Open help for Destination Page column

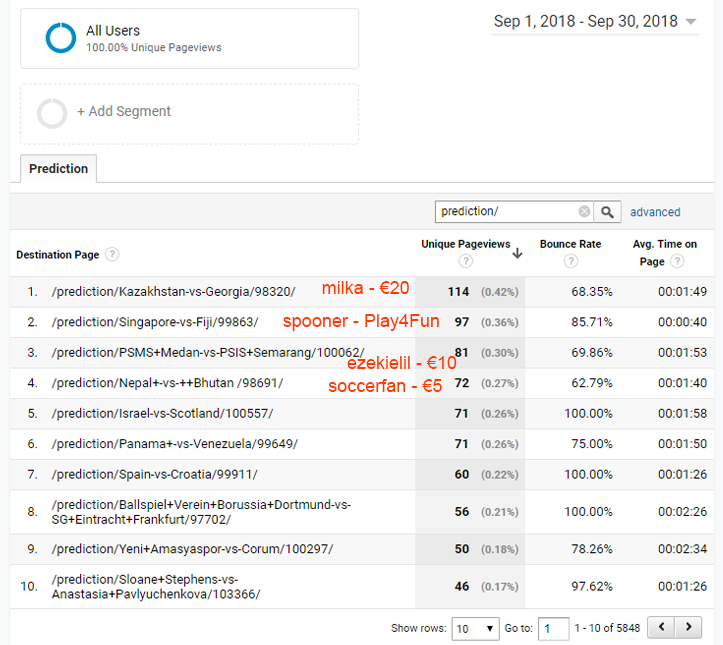click(x=112, y=255)
